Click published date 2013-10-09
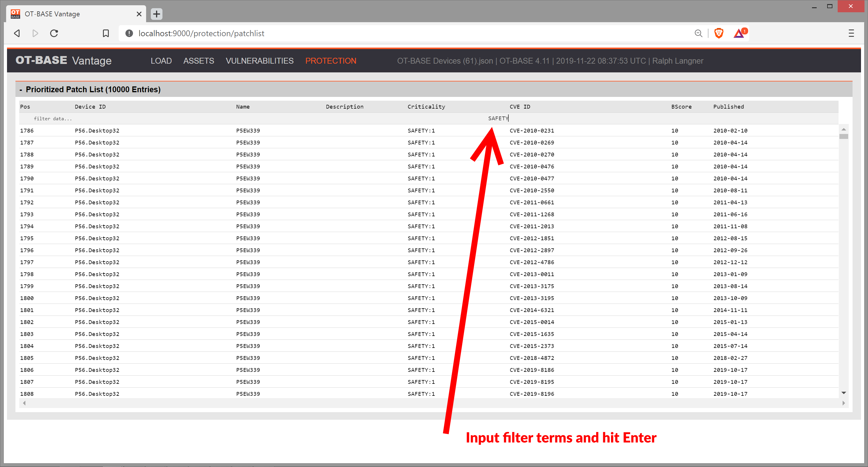 click(x=730, y=298)
